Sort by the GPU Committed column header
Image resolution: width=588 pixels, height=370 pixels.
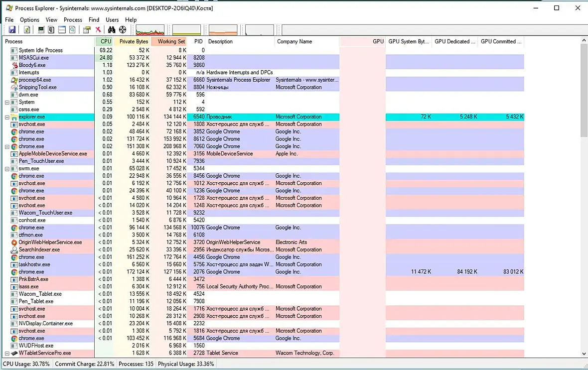[501, 42]
